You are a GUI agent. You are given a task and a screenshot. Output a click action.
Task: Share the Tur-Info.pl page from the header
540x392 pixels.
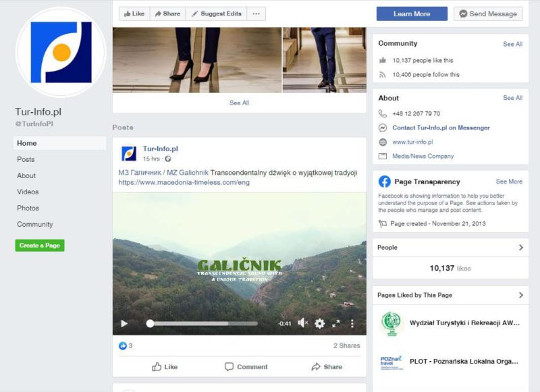pyautogui.click(x=167, y=13)
